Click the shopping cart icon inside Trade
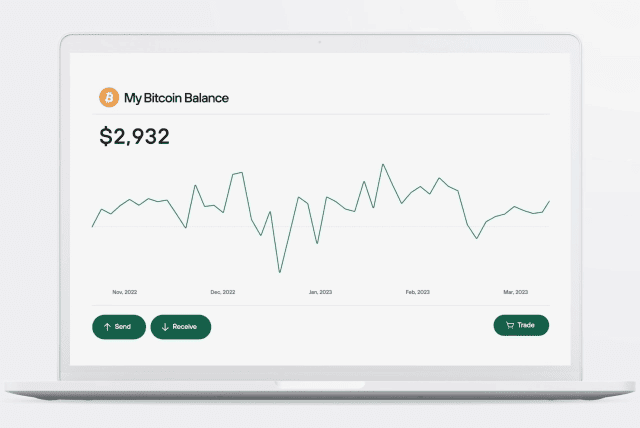Screen dimensions: 640x428 pos(509,325)
